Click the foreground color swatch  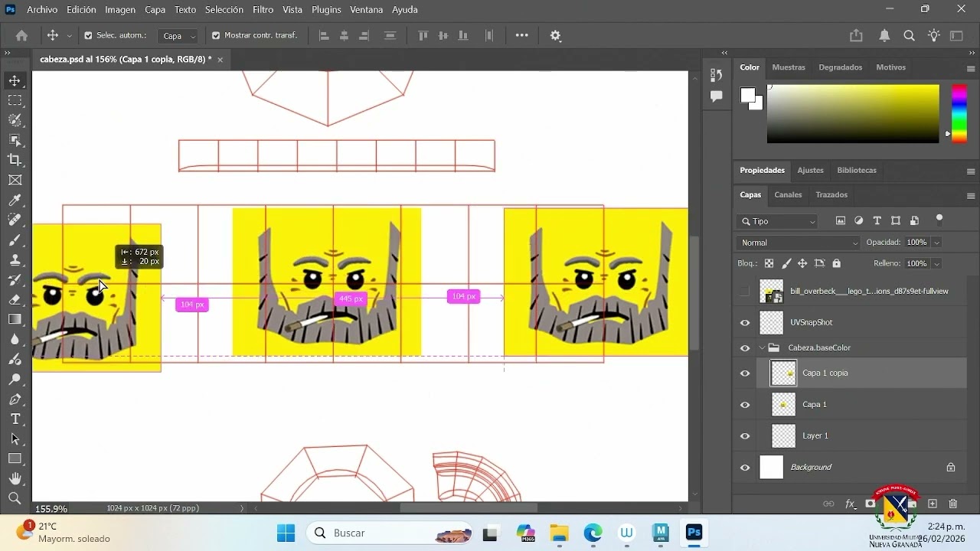747,95
